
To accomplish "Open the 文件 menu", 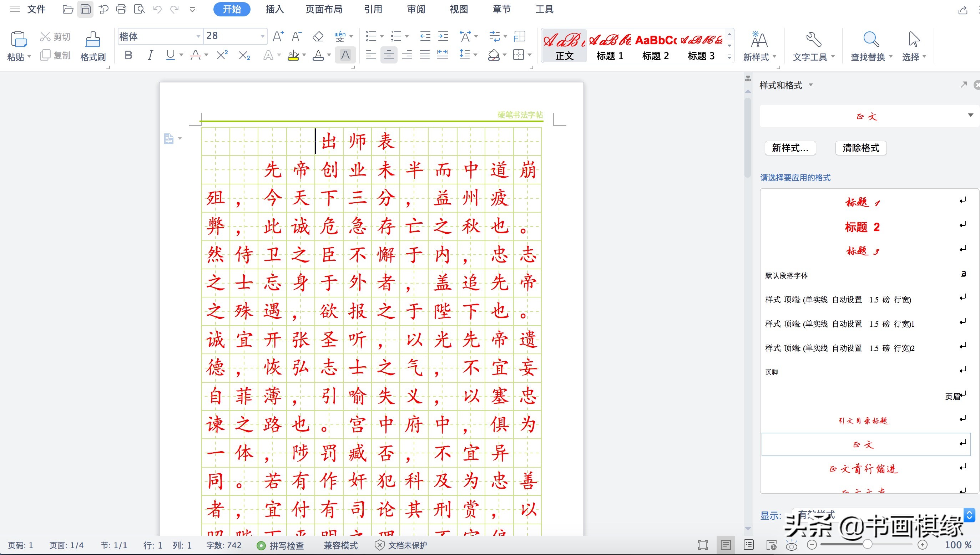I will [x=36, y=9].
